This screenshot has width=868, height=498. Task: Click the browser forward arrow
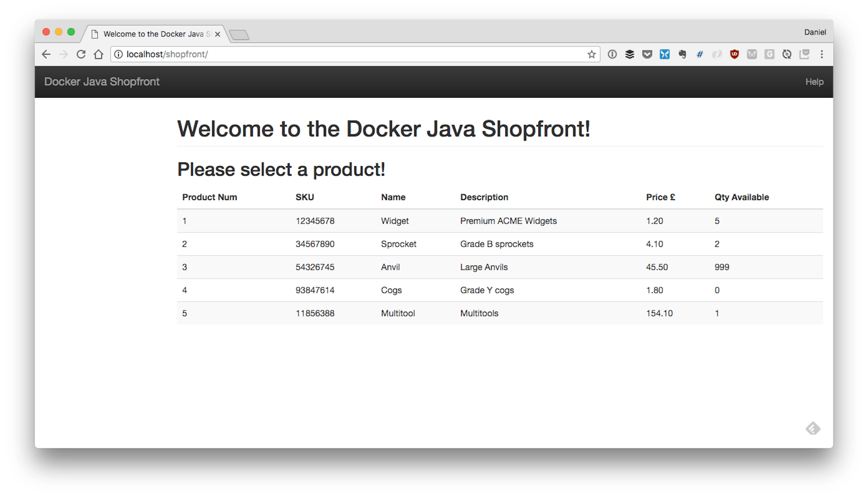[64, 54]
